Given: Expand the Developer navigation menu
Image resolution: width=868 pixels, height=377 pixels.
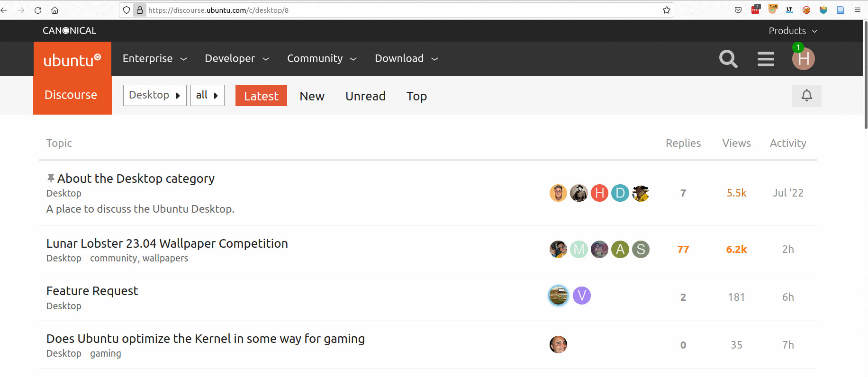Looking at the screenshot, I should (x=237, y=58).
